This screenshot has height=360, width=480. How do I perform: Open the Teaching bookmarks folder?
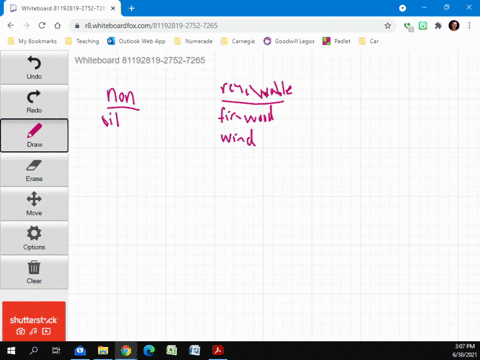pyautogui.click(x=82, y=41)
